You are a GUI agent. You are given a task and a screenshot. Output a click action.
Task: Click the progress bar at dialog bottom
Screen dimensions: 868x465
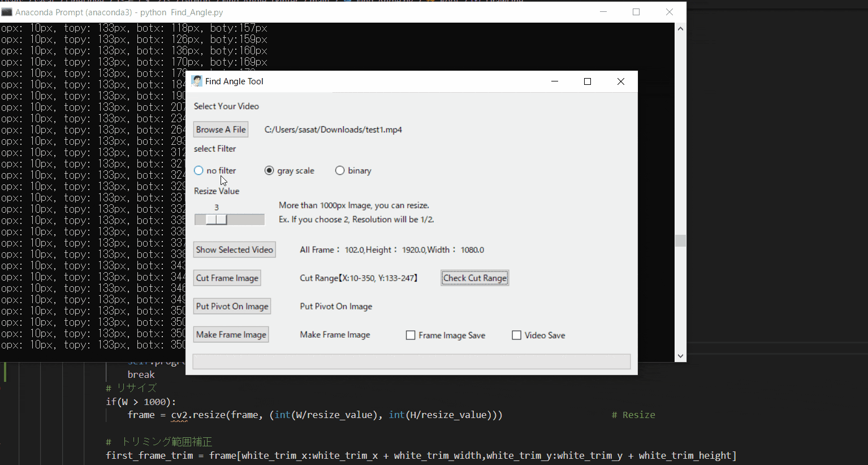pos(412,361)
